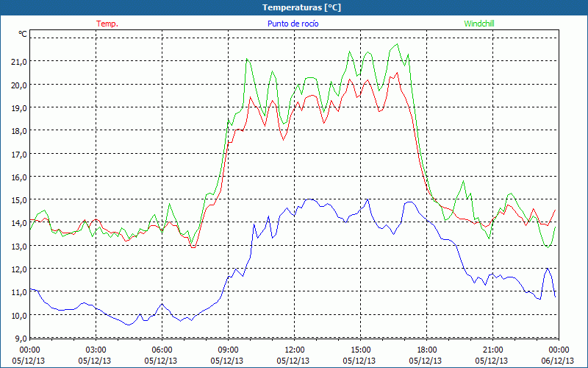This screenshot has height=368, width=588.
Task: Click the 20,0 y-axis value
Action: click(19, 85)
